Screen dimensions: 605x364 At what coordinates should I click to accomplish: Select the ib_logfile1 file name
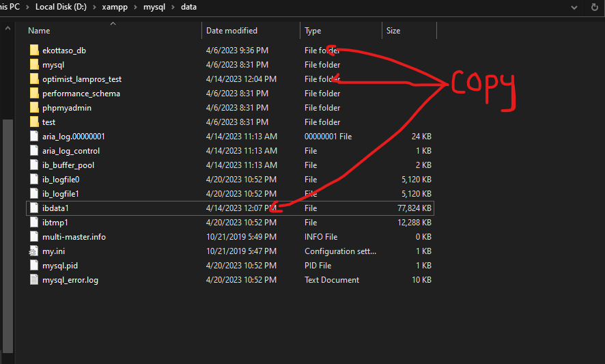(x=60, y=194)
